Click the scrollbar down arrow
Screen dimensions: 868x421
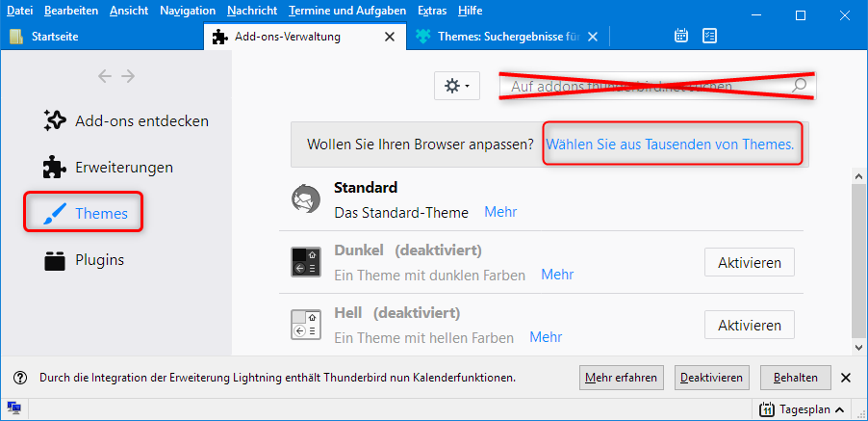point(859,348)
